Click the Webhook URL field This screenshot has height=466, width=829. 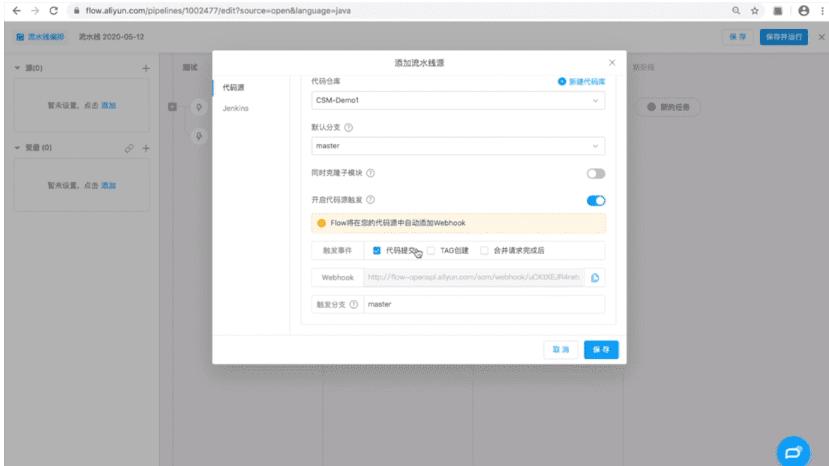pos(474,278)
